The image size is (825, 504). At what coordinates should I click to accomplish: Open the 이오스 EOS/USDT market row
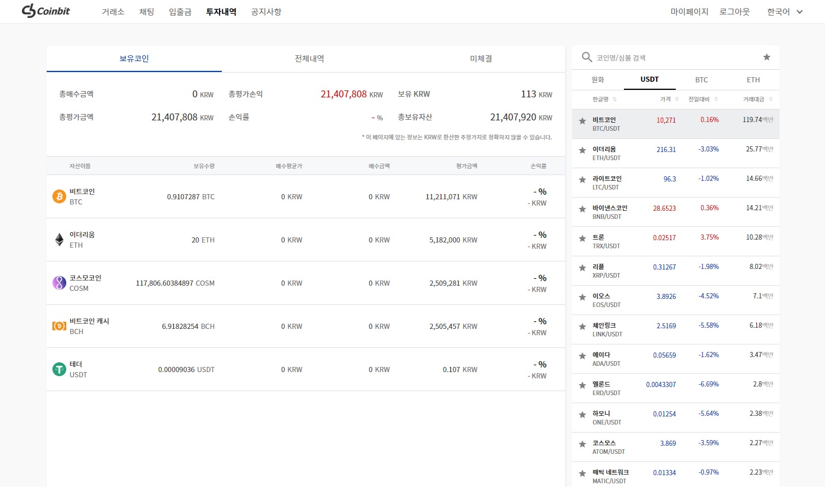pos(676,300)
